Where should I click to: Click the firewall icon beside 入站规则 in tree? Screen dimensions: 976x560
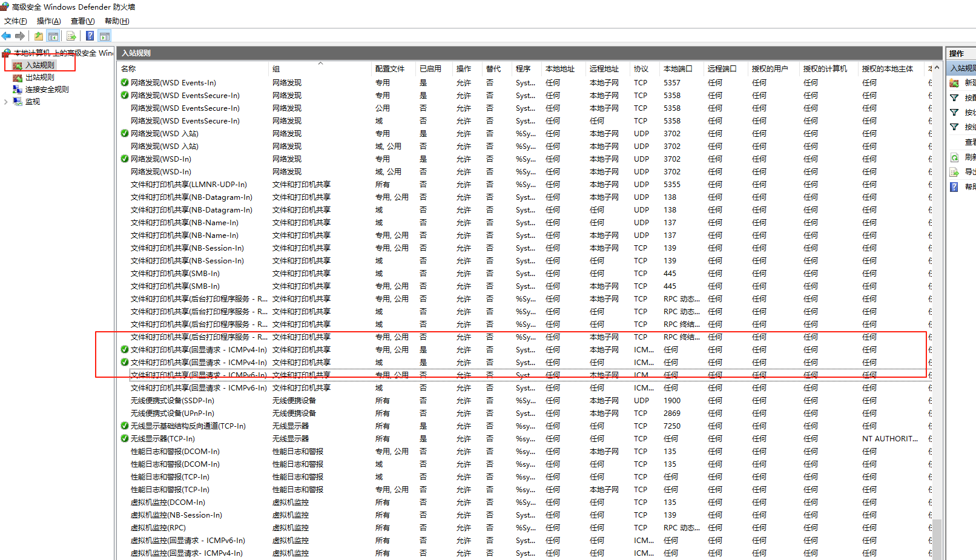click(x=18, y=65)
